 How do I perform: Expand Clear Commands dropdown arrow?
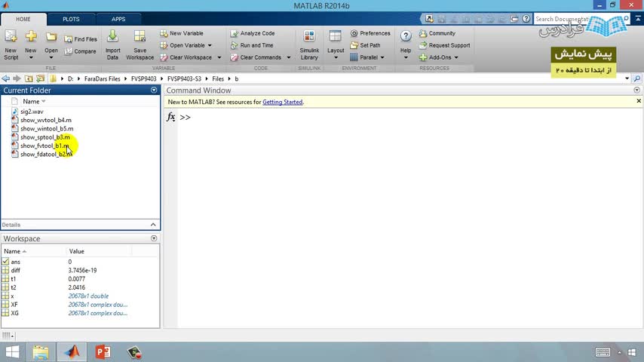pos(289,57)
